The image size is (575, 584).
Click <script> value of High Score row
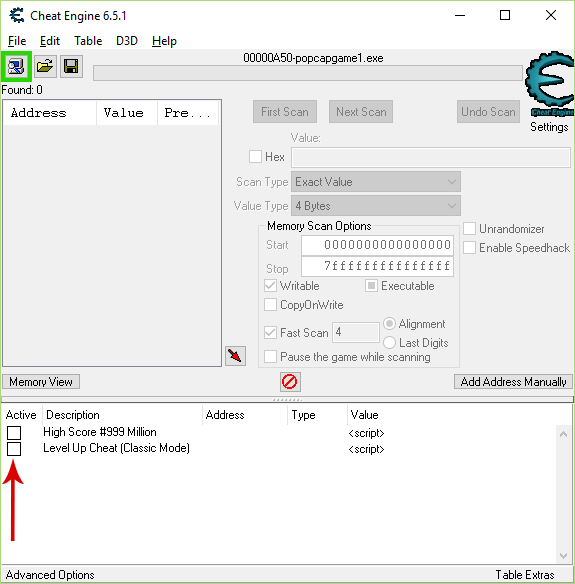click(x=366, y=433)
